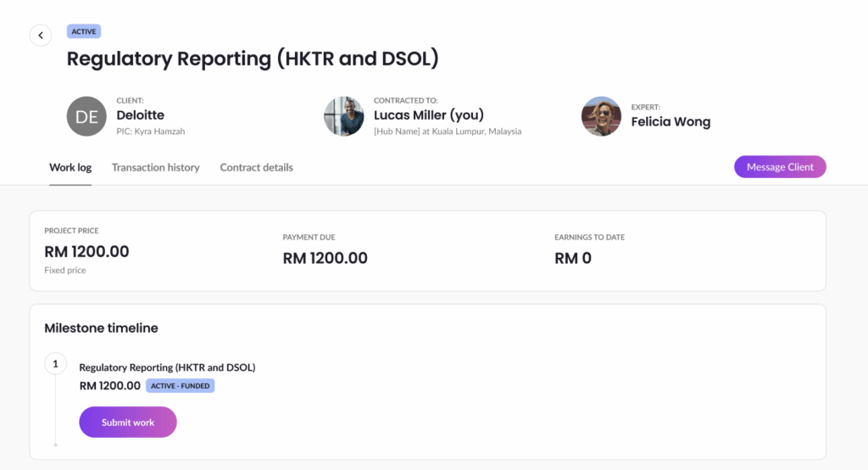The image size is (868, 470).
Task: Click the Deloitte client name
Action: 141,115
